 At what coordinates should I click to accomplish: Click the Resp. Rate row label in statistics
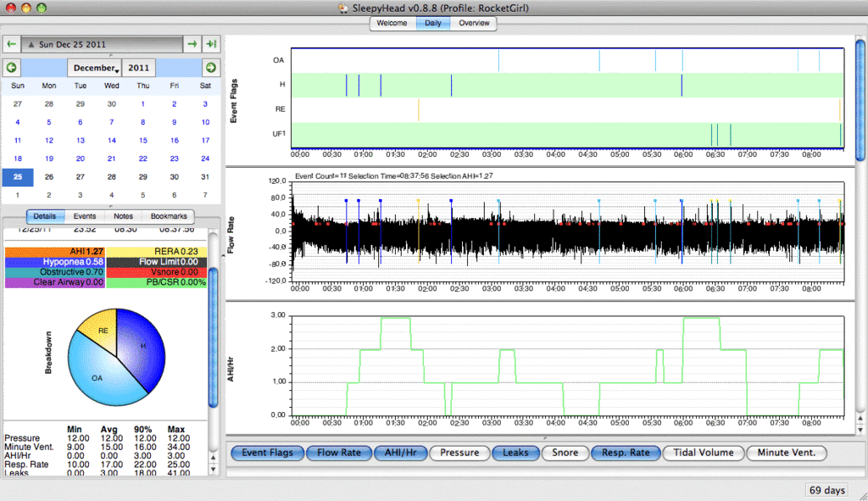pyautogui.click(x=26, y=465)
